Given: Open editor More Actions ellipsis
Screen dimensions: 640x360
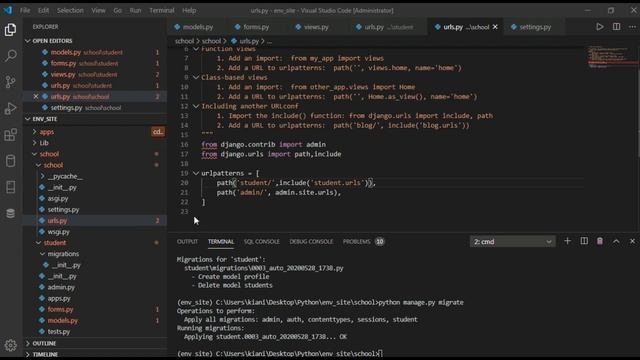Looking at the screenshot, I should click(632, 27).
